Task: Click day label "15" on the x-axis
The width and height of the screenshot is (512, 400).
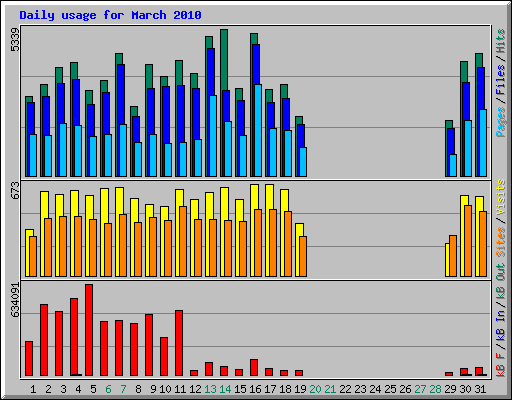Action: [240, 389]
